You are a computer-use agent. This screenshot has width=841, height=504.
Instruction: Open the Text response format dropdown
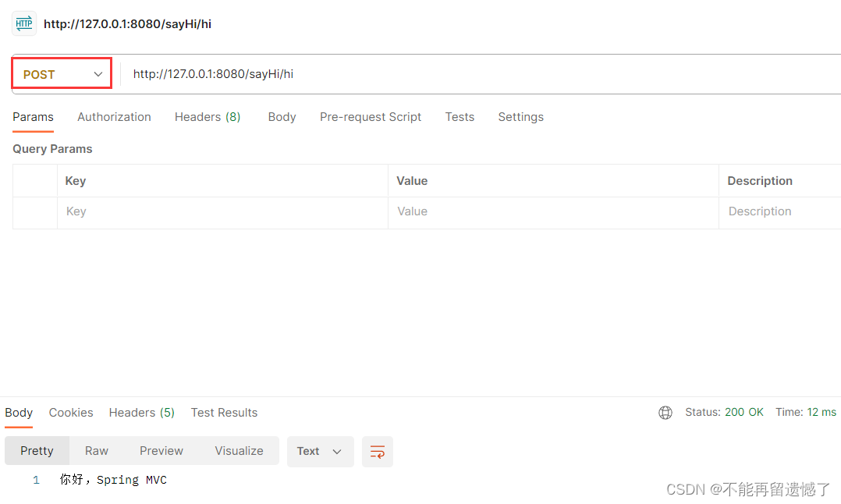[320, 452]
